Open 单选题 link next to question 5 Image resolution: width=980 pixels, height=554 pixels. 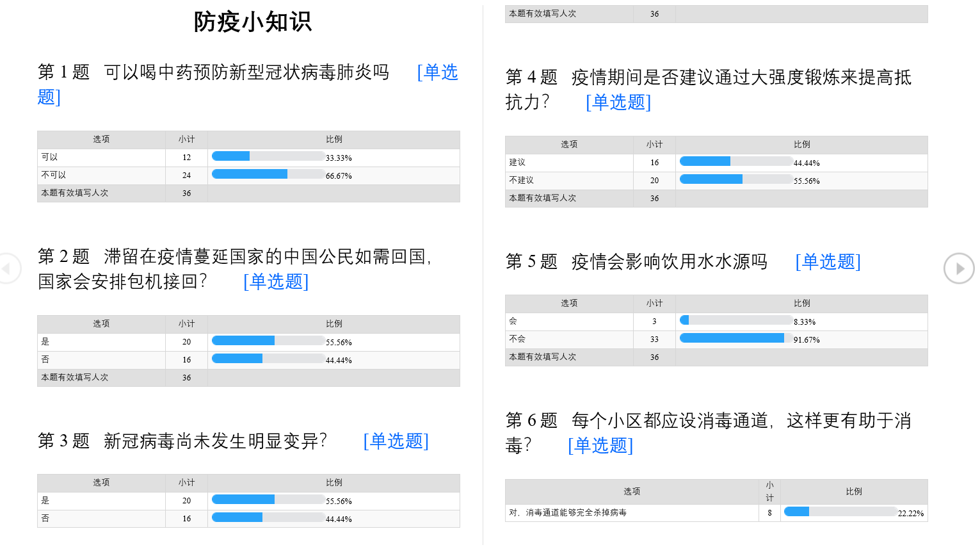tap(828, 261)
